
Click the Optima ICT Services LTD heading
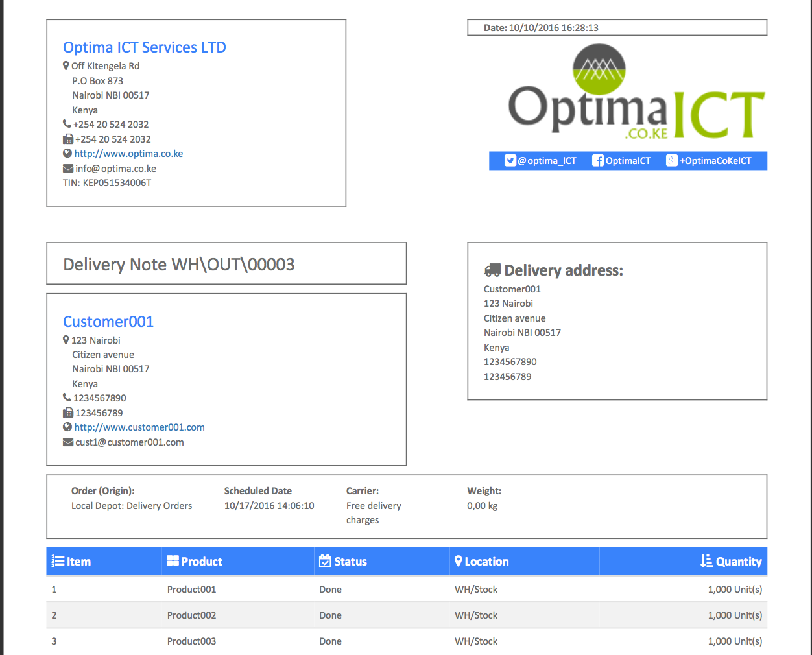click(145, 47)
